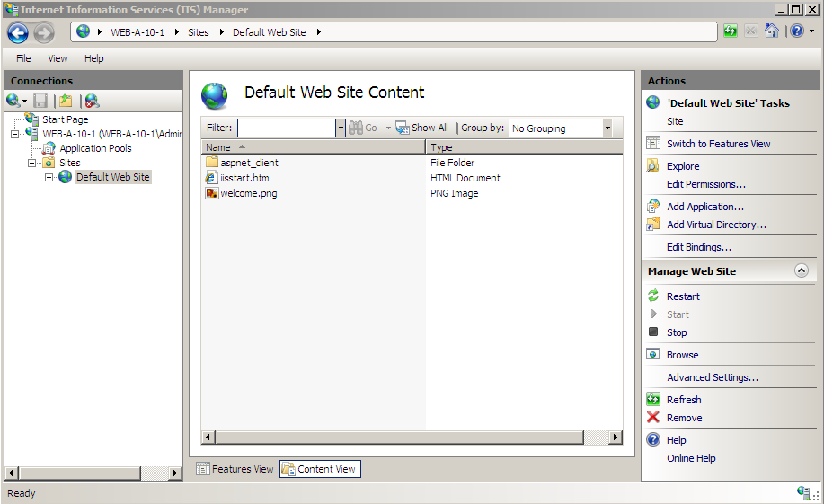Click the Help link in Actions pane
This screenshot has width=824, height=504.
(677, 440)
